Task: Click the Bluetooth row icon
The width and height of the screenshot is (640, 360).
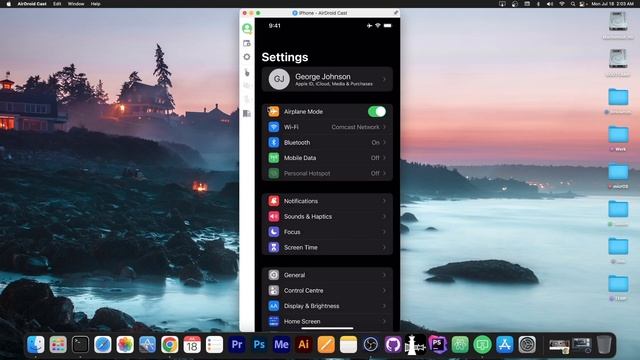Action: click(274, 142)
